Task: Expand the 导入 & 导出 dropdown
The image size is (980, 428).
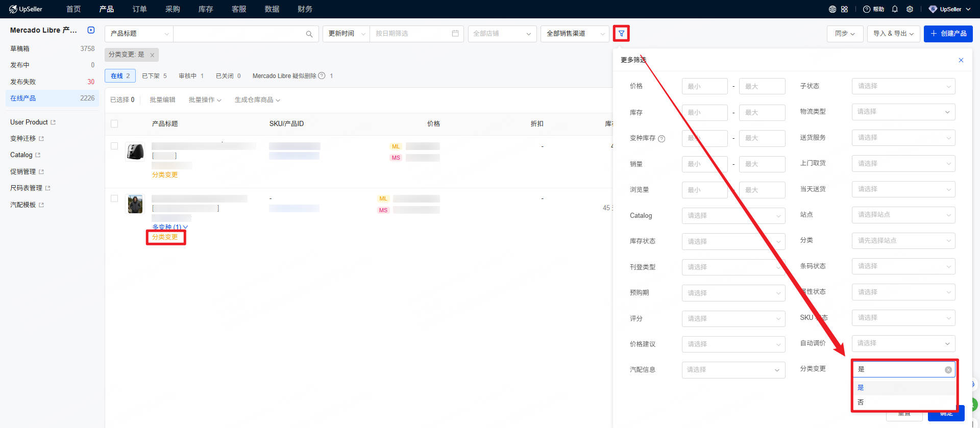Action: coord(893,34)
